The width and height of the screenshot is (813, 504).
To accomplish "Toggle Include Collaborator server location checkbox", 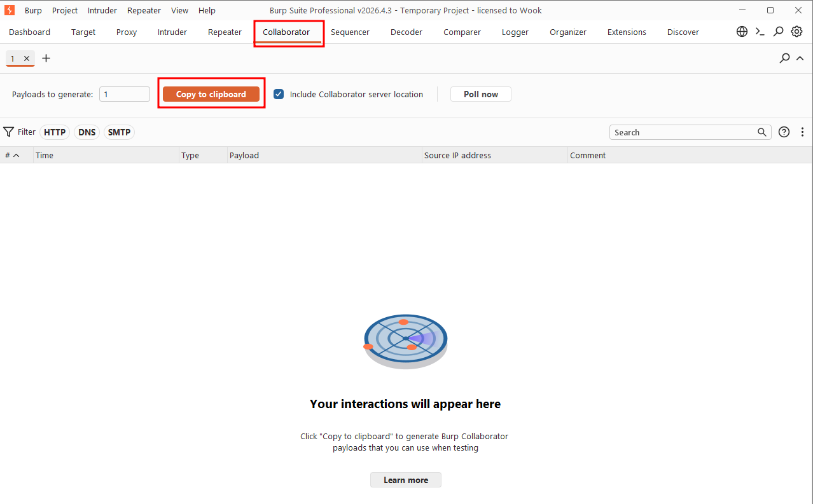I will (x=279, y=94).
